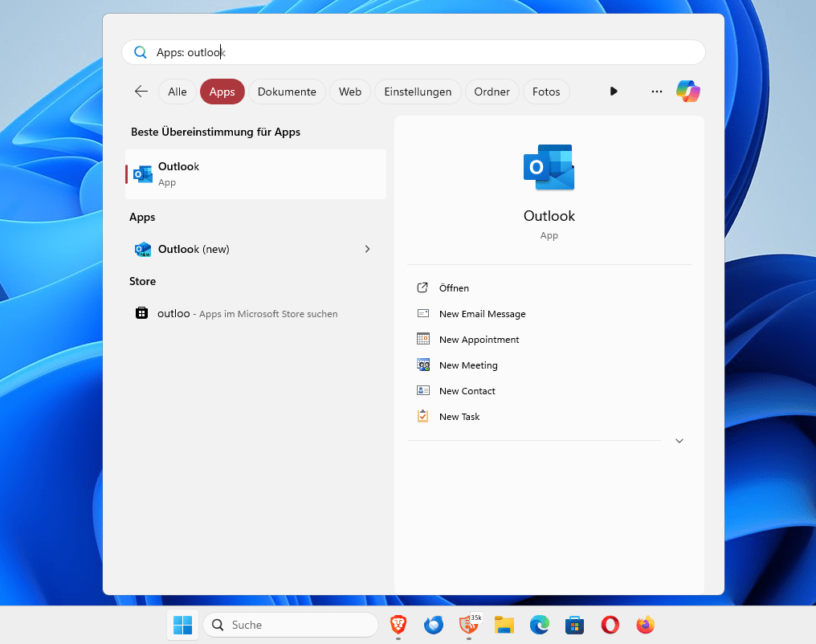Expand Outlook (new) options chevron
The width and height of the screenshot is (816, 644).
tap(367, 249)
